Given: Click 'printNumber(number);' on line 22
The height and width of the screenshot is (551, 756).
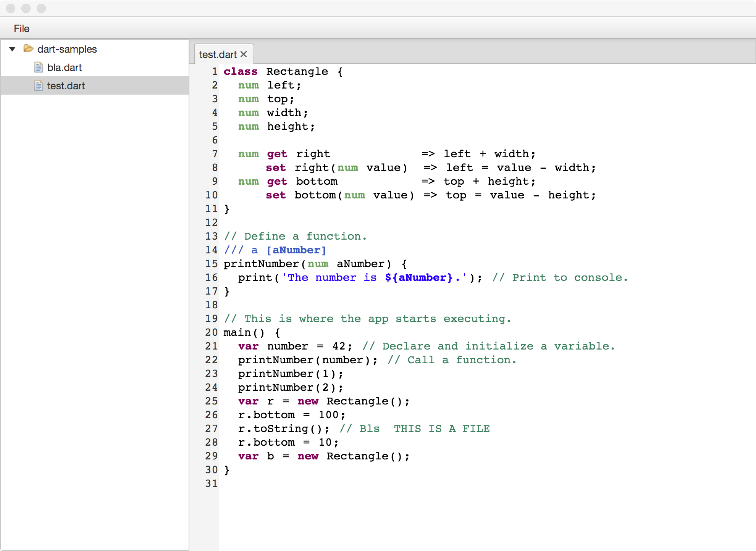Looking at the screenshot, I should tap(308, 360).
